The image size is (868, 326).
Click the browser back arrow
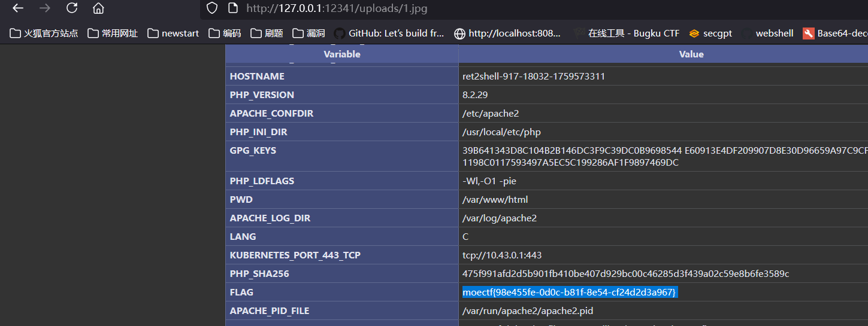point(18,8)
